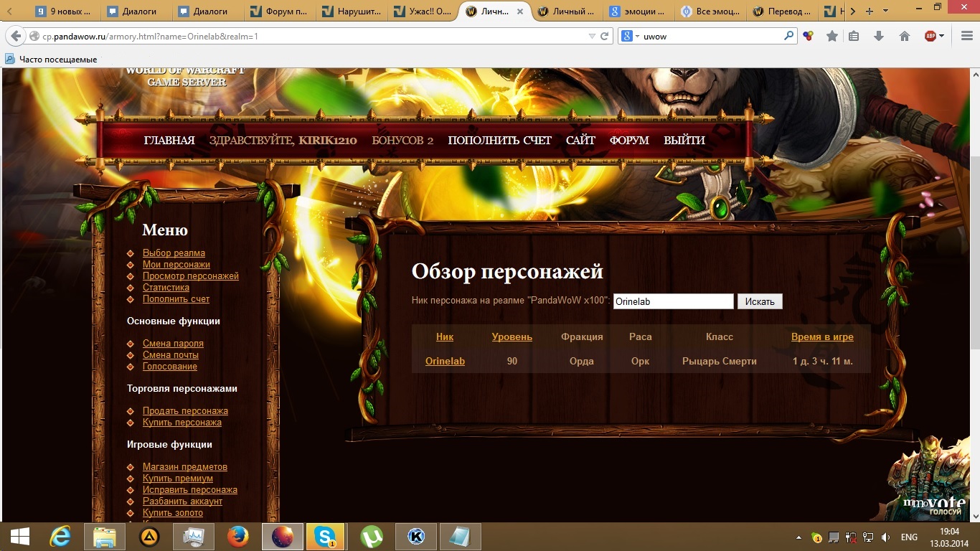
Task: Sort table by Ник column
Action: point(445,336)
